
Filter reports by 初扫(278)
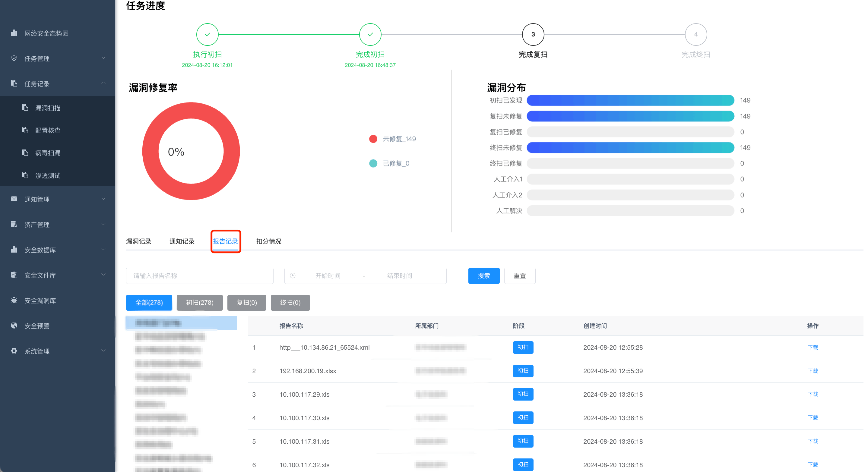tap(199, 303)
